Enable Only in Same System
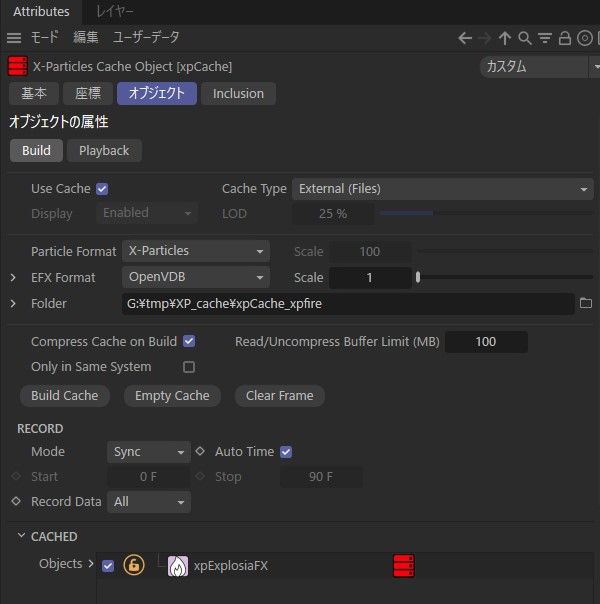Viewport: 600px width, 604px height. [x=189, y=367]
